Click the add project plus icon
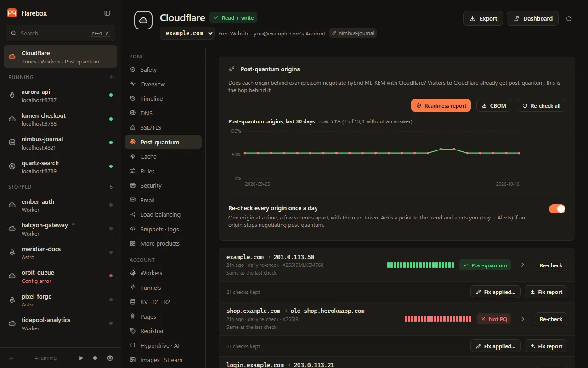Image resolution: width=588 pixels, height=368 pixels. pyautogui.click(x=11, y=358)
